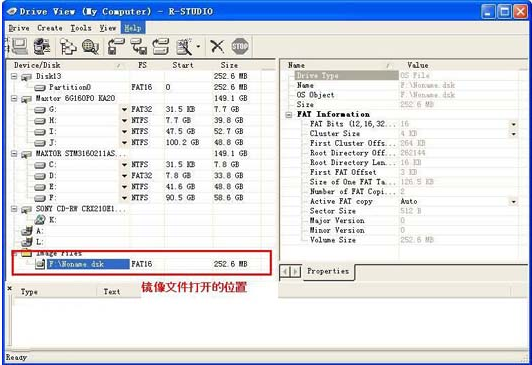Click the Remove X toolbar icon

(217, 46)
